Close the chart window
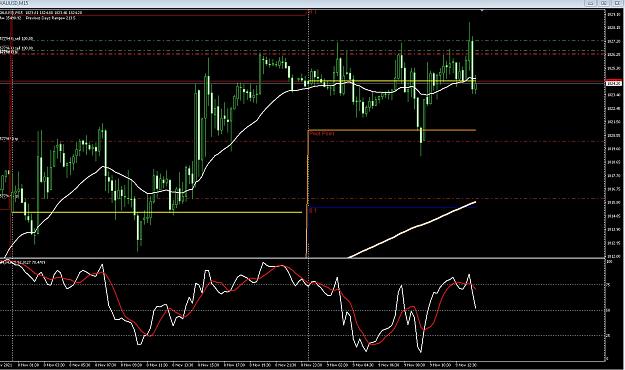 618,3
